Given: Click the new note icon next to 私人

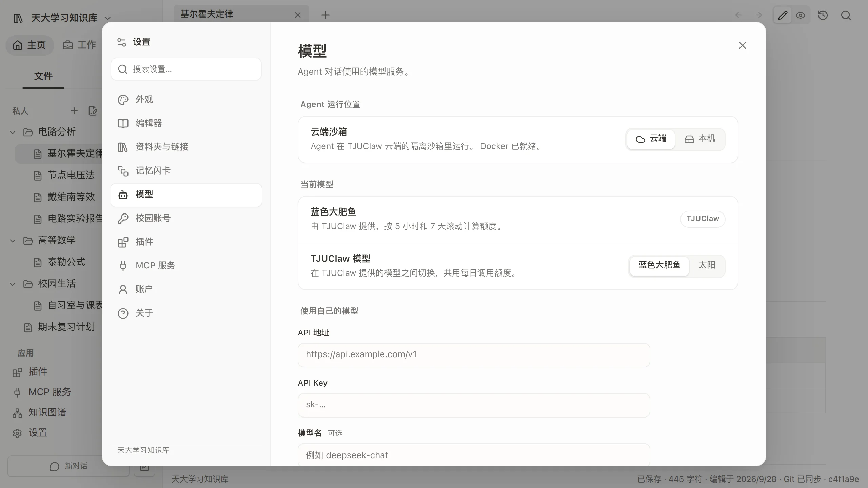Looking at the screenshot, I should point(93,111).
